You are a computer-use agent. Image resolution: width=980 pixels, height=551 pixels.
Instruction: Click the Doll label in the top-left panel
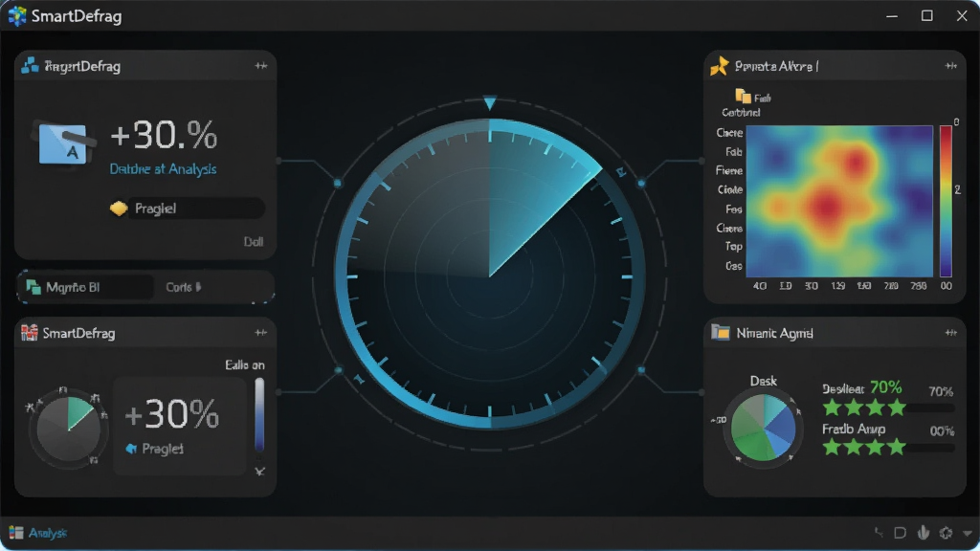[253, 242]
